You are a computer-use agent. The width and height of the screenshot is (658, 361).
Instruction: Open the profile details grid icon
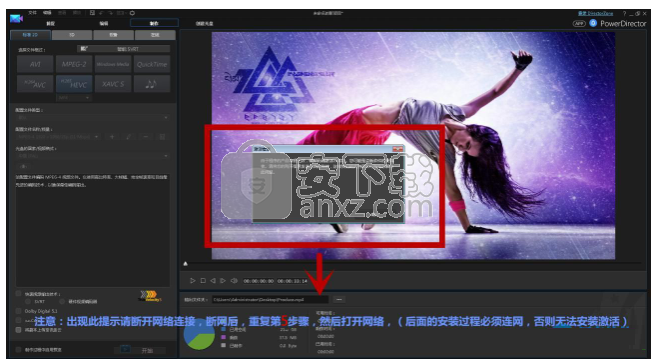tap(162, 137)
